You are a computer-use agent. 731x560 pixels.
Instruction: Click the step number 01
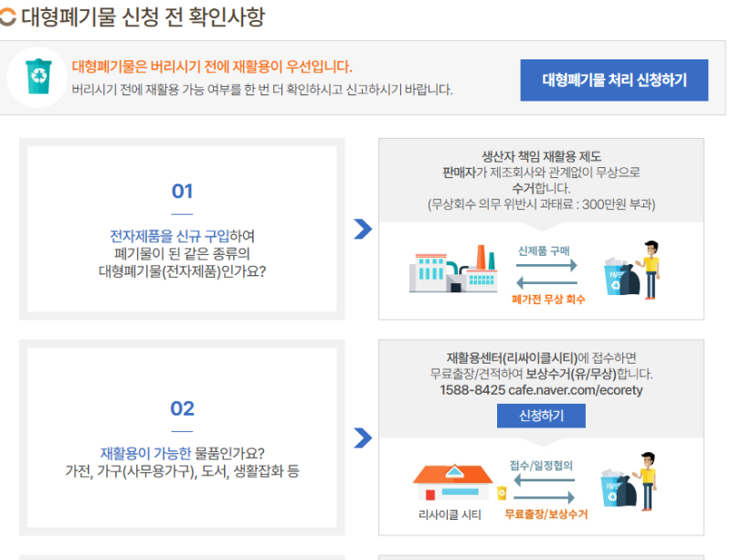[182, 191]
